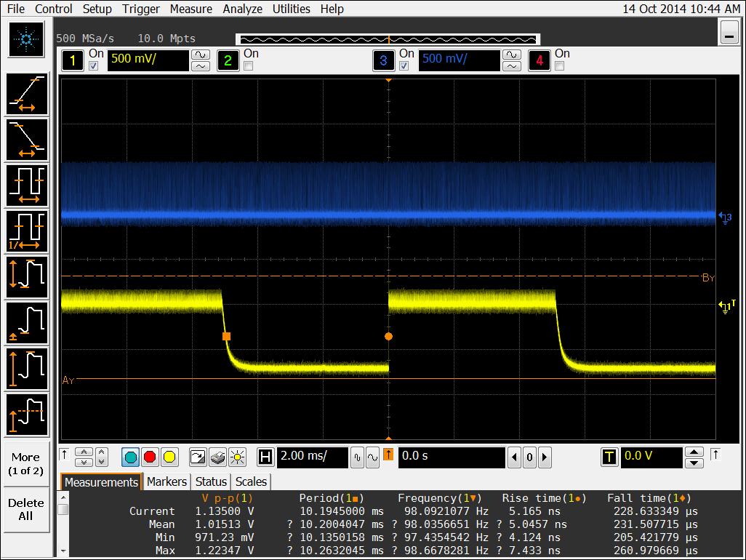Click the Run acquisition green button
Image resolution: width=746 pixels, height=560 pixels.
point(131,457)
